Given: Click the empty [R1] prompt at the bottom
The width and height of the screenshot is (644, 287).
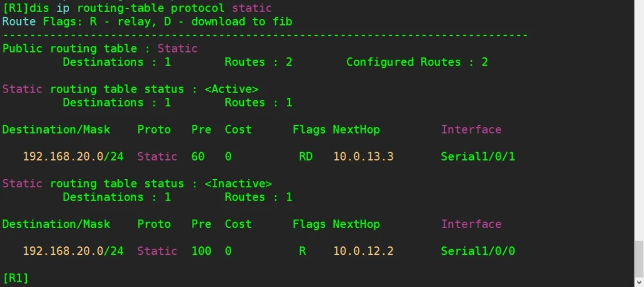Looking at the screenshot, I should 16,277.
